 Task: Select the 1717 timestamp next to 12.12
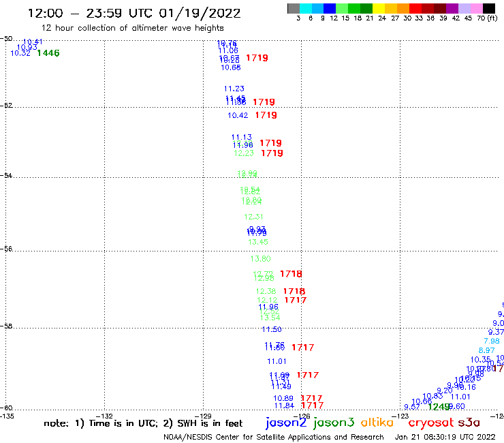(296, 300)
